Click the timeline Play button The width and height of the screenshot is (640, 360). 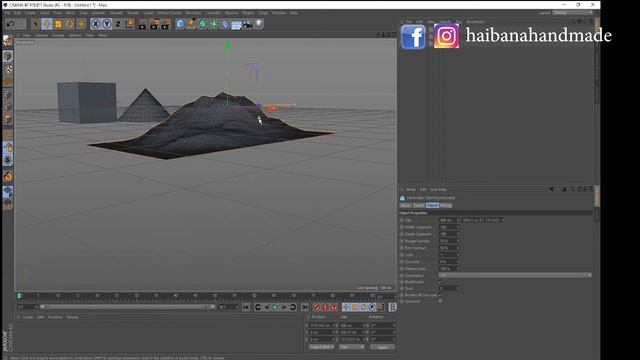[276, 307]
